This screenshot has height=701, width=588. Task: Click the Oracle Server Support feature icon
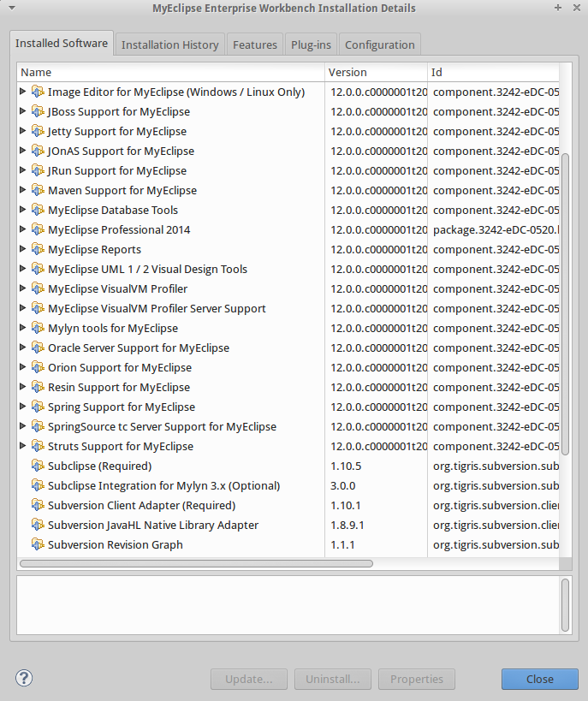pos(38,348)
